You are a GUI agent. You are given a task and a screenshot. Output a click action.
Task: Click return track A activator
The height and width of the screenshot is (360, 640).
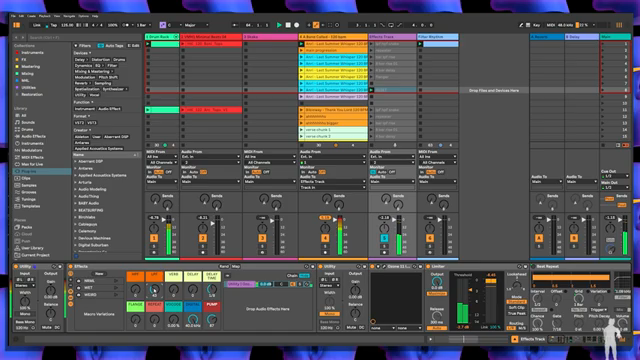539,238
